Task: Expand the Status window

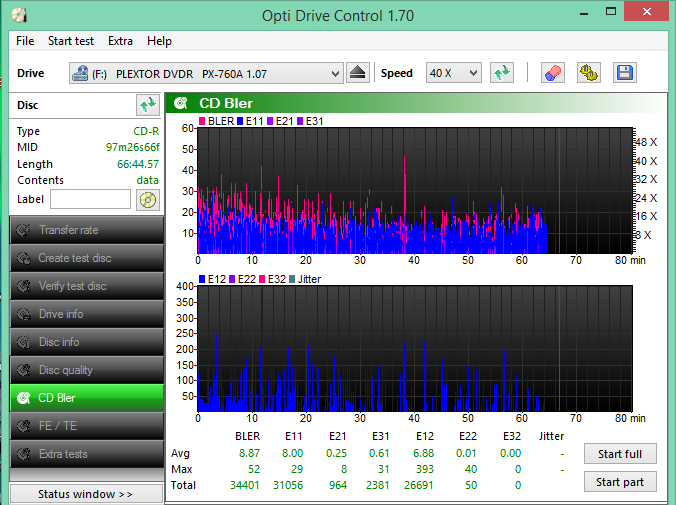Action: click(86, 493)
